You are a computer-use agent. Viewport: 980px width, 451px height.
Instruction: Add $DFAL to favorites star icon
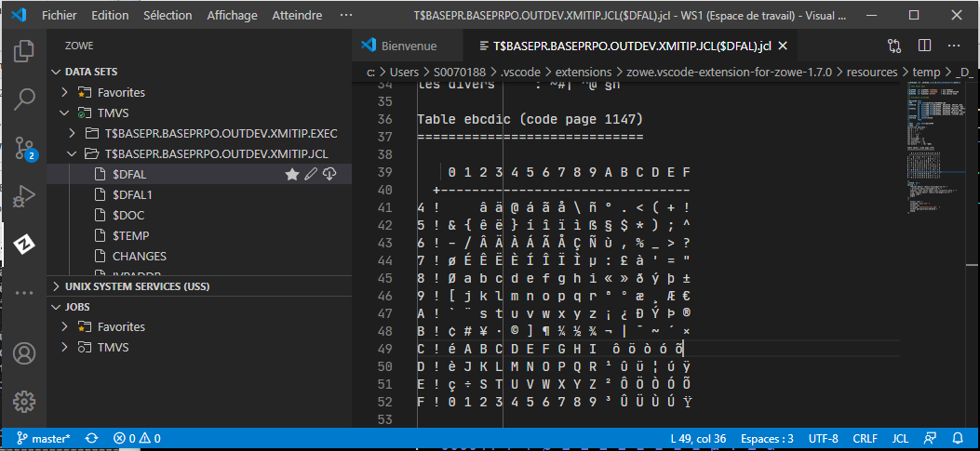(x=292, y=175)
